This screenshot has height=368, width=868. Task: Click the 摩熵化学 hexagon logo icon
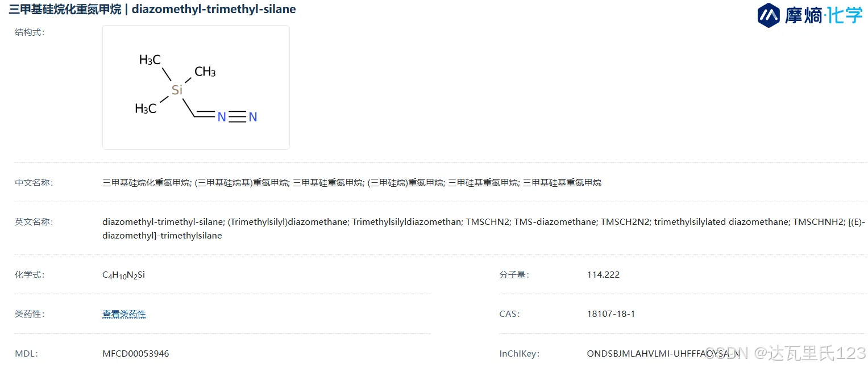coord(769,15)
